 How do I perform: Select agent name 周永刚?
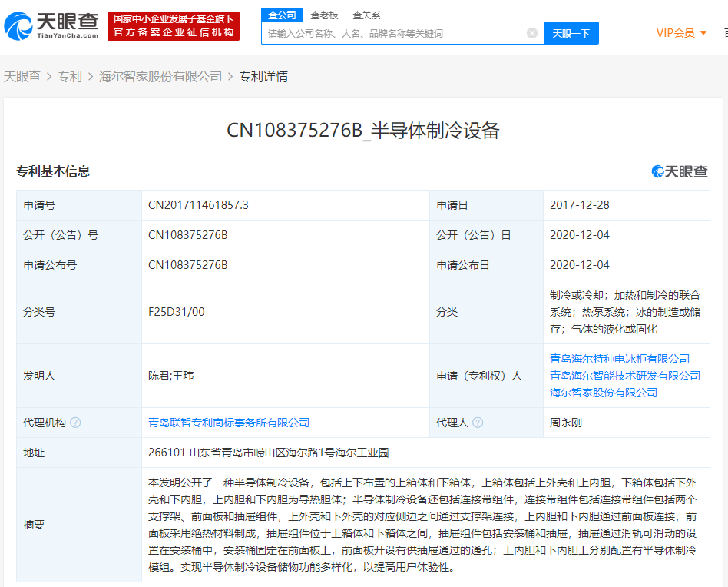(x=565, y=423)
